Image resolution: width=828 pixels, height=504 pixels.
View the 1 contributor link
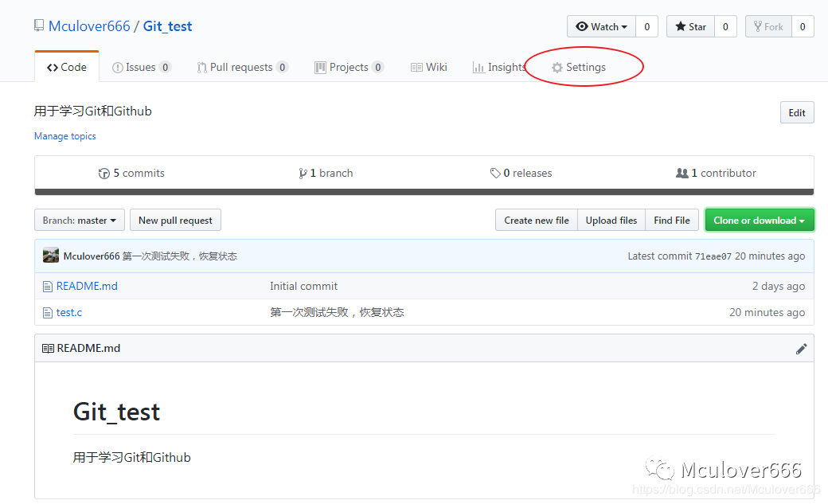[716, 174]
